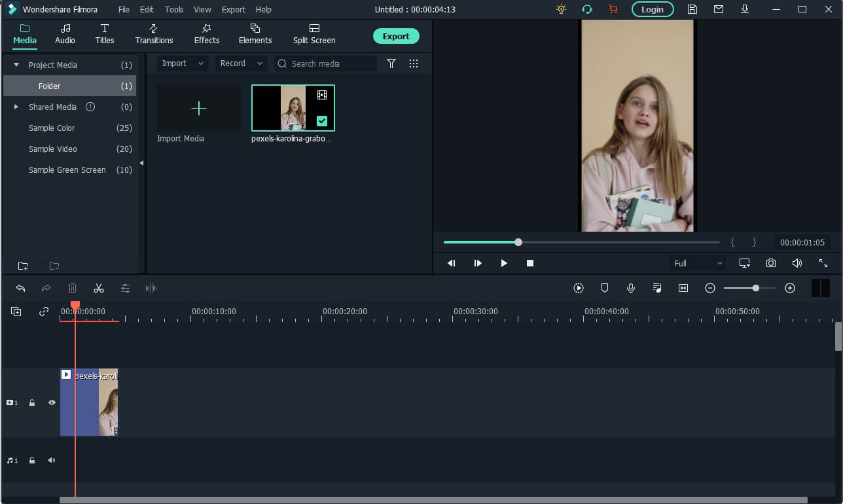Collapse the Project Media tree
The width and height of the screenshot is (843, 504).
tap(16, 65)
